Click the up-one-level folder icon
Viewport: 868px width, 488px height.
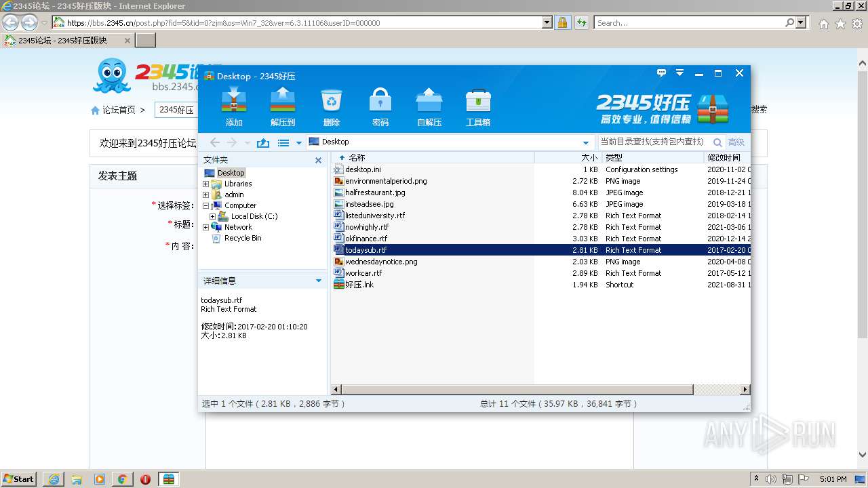[263, 142]
